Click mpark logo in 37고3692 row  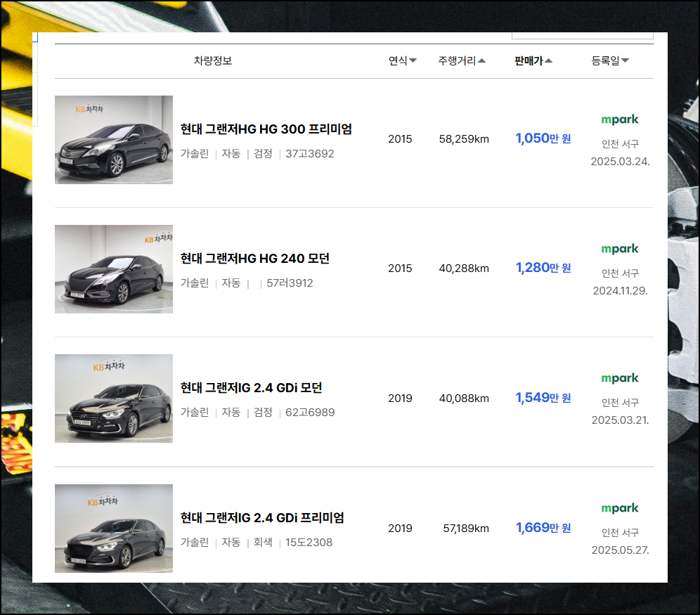[x=620, y=119]
